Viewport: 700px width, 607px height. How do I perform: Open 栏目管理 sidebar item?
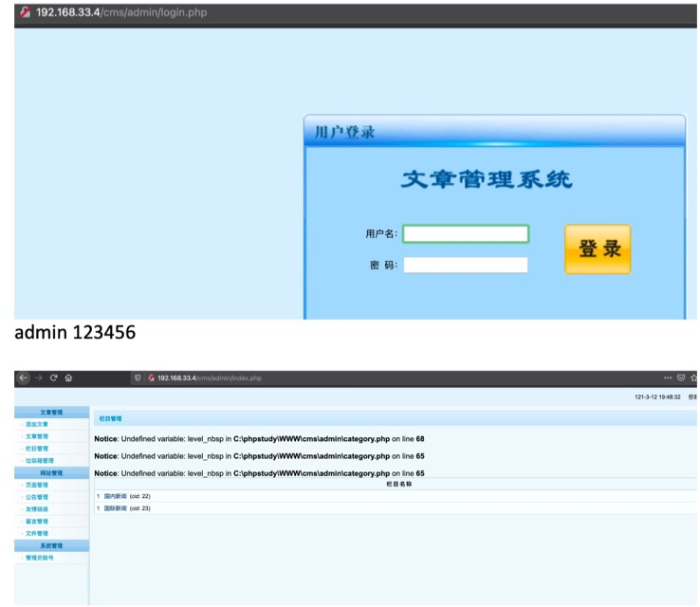click(x=37, y=449)
